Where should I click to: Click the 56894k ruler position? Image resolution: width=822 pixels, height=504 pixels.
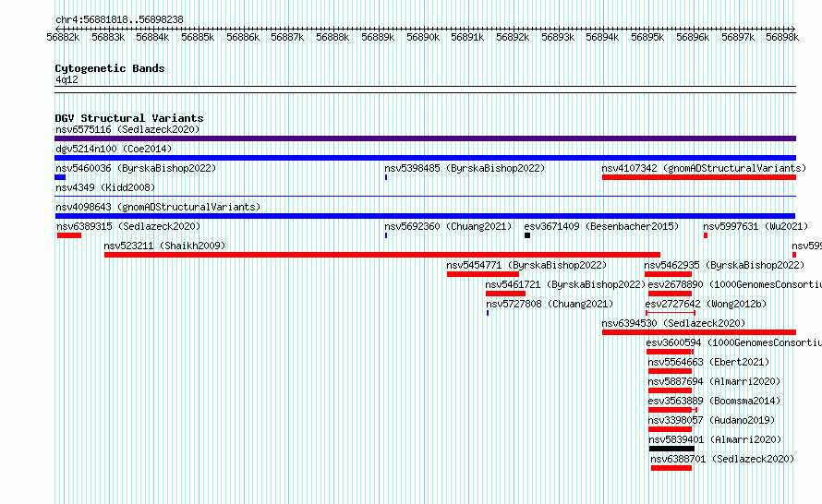tap(602, 37)
